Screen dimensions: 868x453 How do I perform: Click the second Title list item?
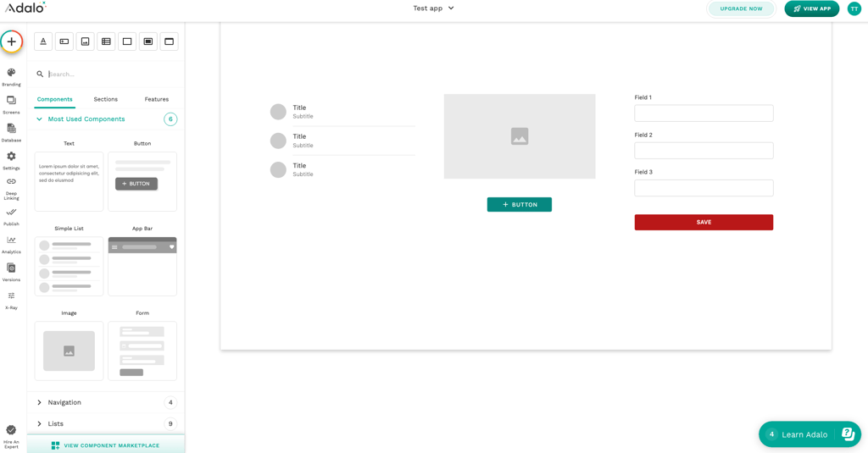[x=342, y=141]
